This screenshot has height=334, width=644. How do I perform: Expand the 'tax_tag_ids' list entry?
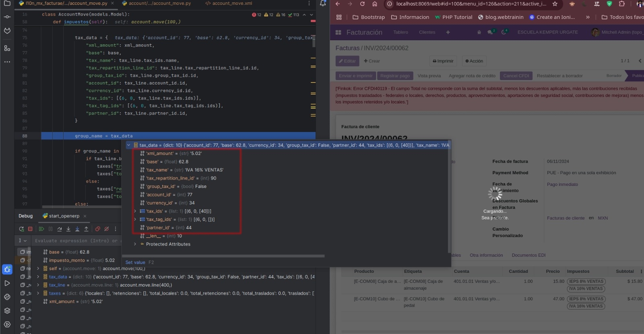(x=135, y=219)
